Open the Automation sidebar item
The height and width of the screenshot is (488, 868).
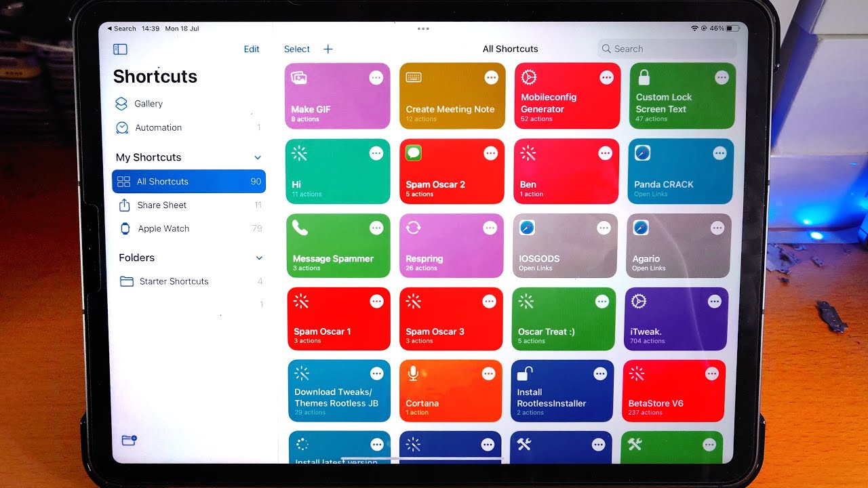(189, 127)
